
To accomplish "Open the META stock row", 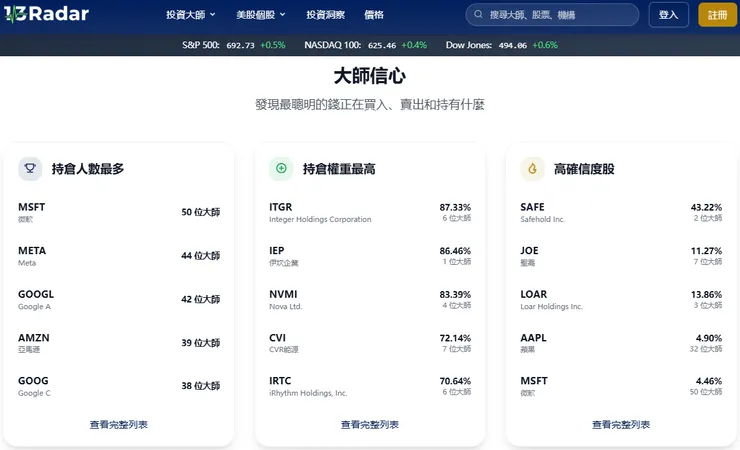I will (x=119, y=256).
